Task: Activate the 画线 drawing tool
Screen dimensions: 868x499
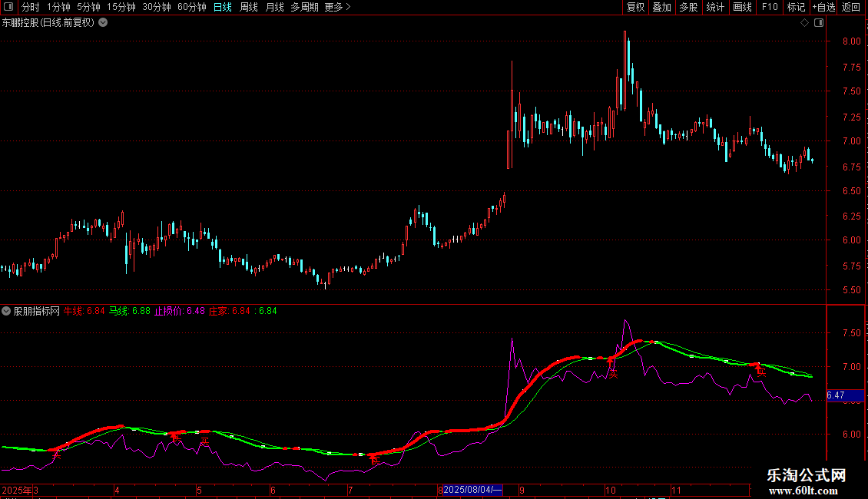Action: [742, 7]
